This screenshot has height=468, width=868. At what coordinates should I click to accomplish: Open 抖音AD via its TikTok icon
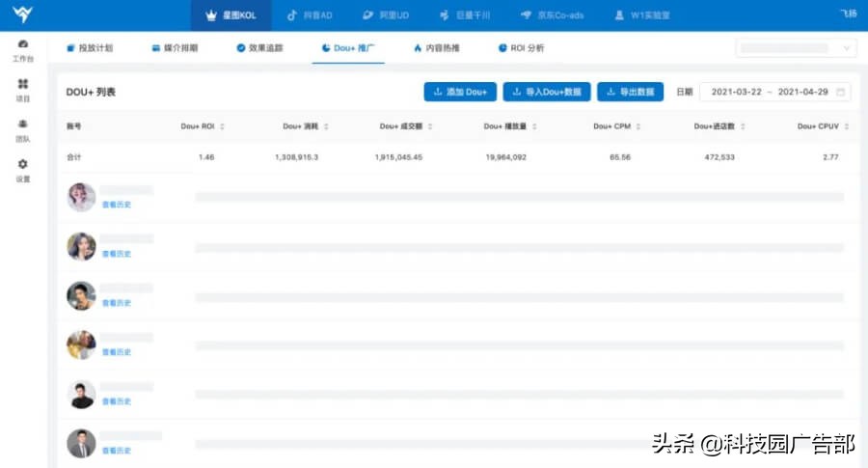[291, 15]
